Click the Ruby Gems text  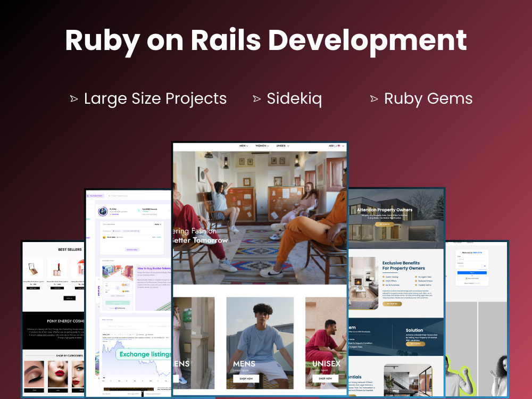pos(428,99)
